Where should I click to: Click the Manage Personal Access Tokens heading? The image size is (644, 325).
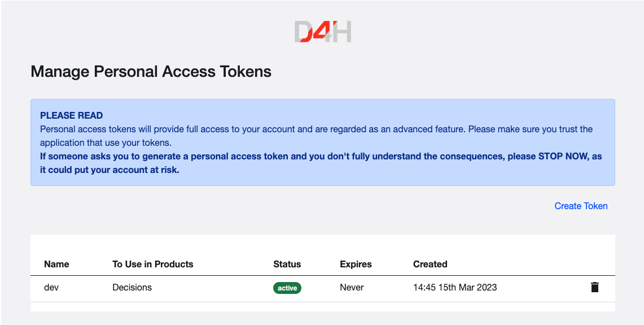[x=151, y=72]
